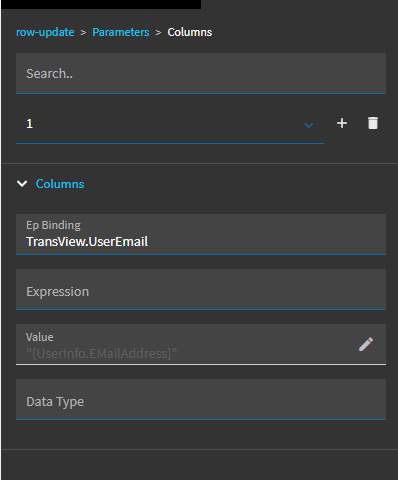Screen dimensions: 398x480
Task: Click the separator arrow after Parameters
Action: click(158, 33)
